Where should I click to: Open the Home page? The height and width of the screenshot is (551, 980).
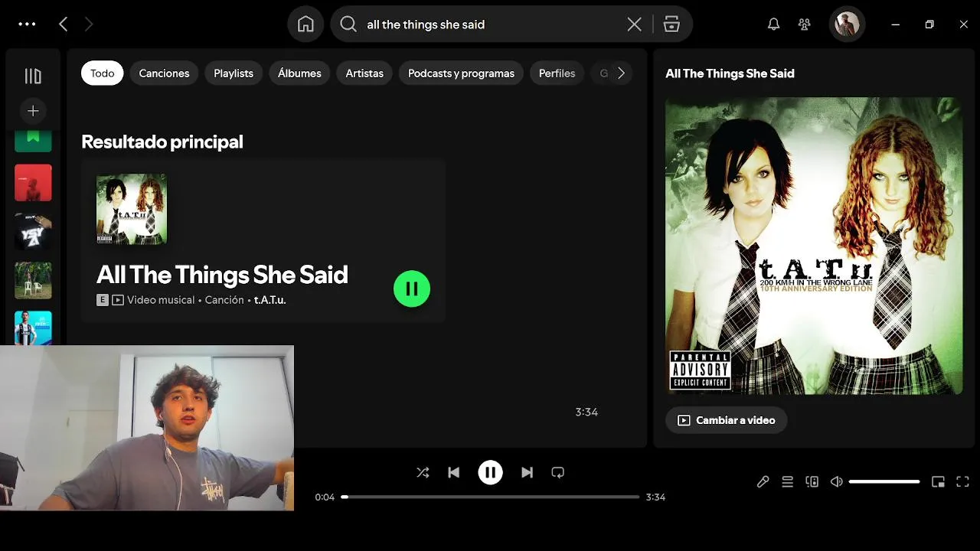[305, 24]
